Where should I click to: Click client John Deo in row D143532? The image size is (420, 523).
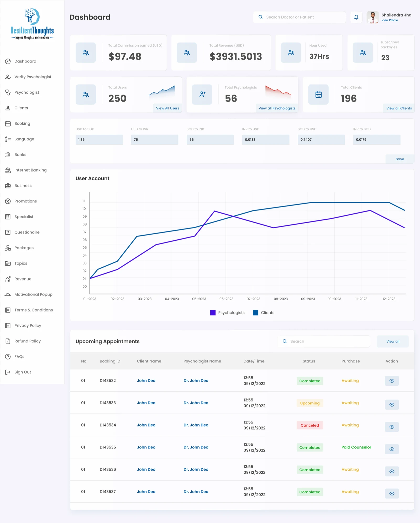146,381
